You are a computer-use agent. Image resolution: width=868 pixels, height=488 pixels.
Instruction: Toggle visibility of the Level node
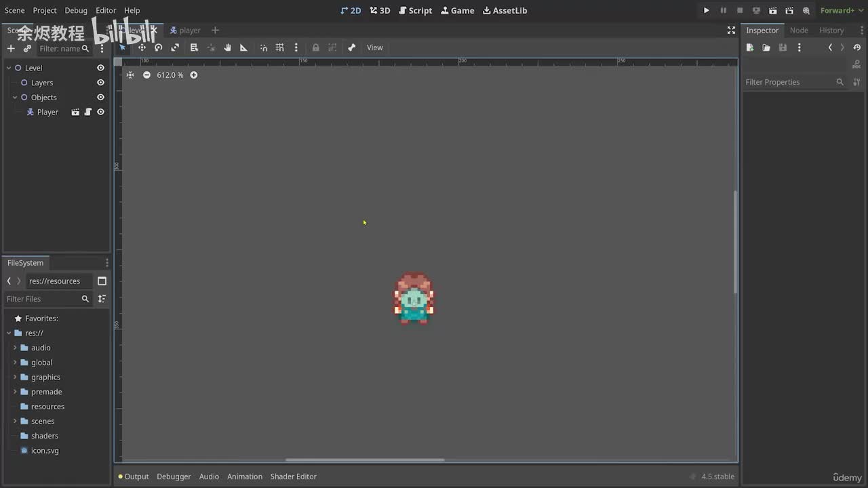tap(100, 68)
